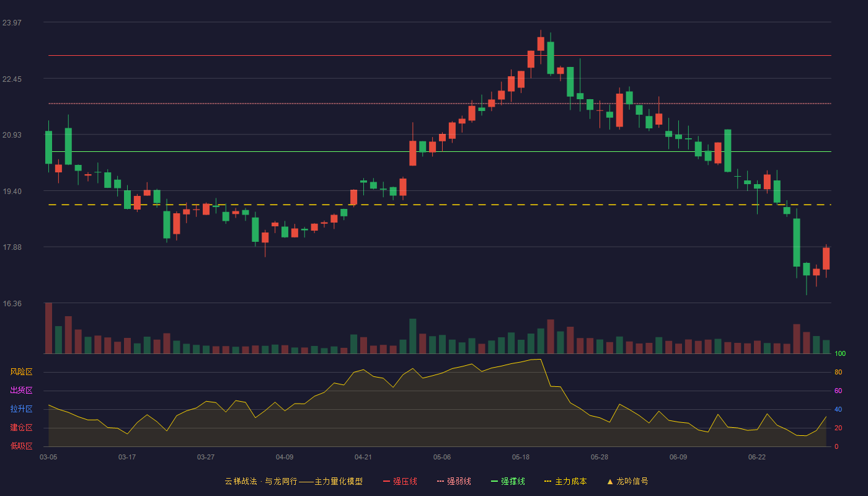Click the 06-09 date label
Image resolution: width=868 pixels, height=496 pixels.
click(678, 457)
